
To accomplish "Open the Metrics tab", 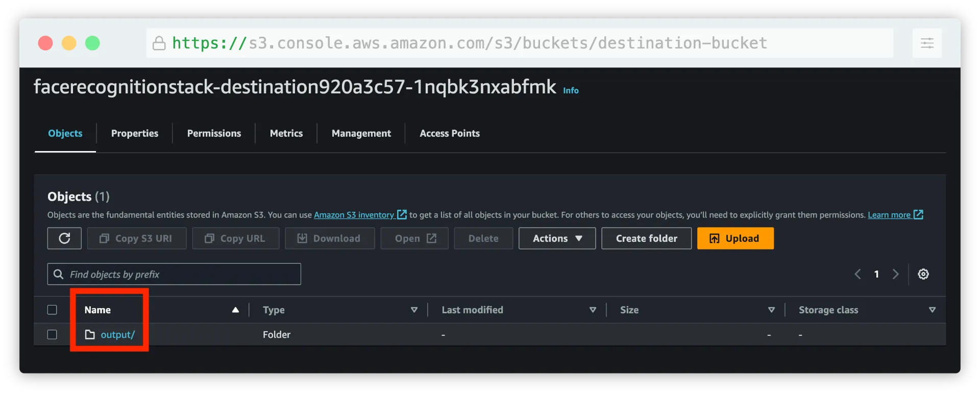I will tap(286, 133).
